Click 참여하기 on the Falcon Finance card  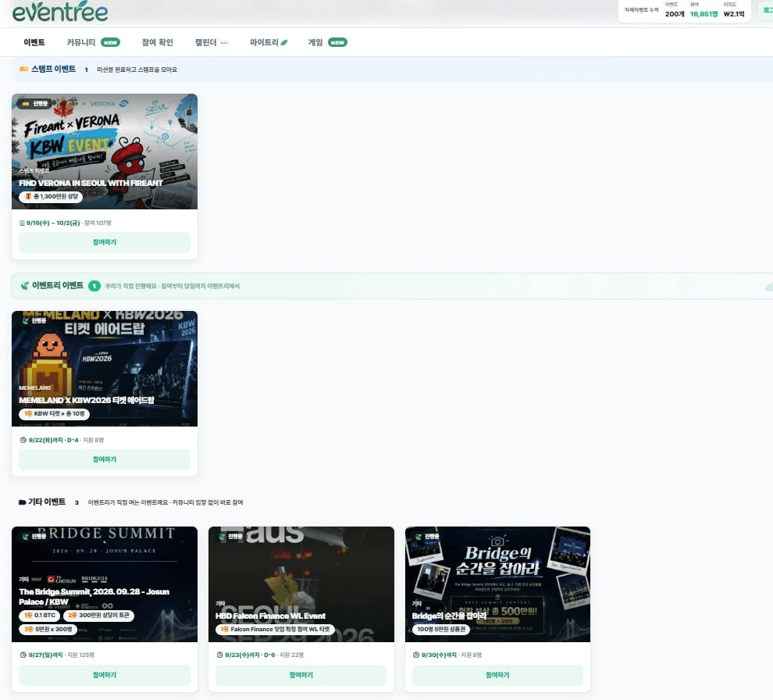tap(301, 675)
